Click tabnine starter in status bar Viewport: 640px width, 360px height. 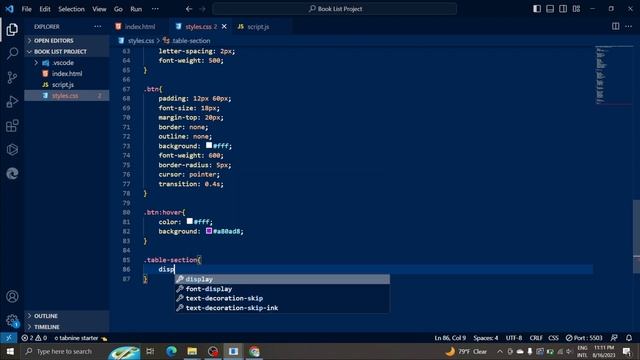click(80, 338)
